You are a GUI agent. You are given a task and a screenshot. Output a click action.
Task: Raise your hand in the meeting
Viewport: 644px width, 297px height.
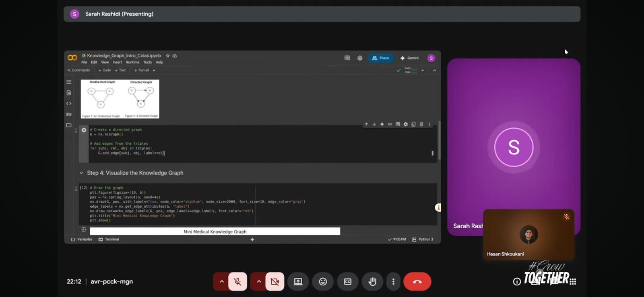click(372, 282)
